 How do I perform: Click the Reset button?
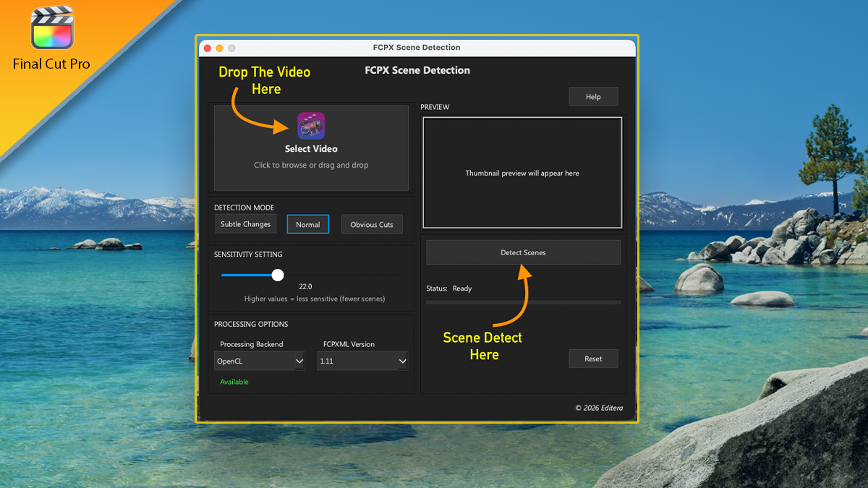click(x=593, y=358)
